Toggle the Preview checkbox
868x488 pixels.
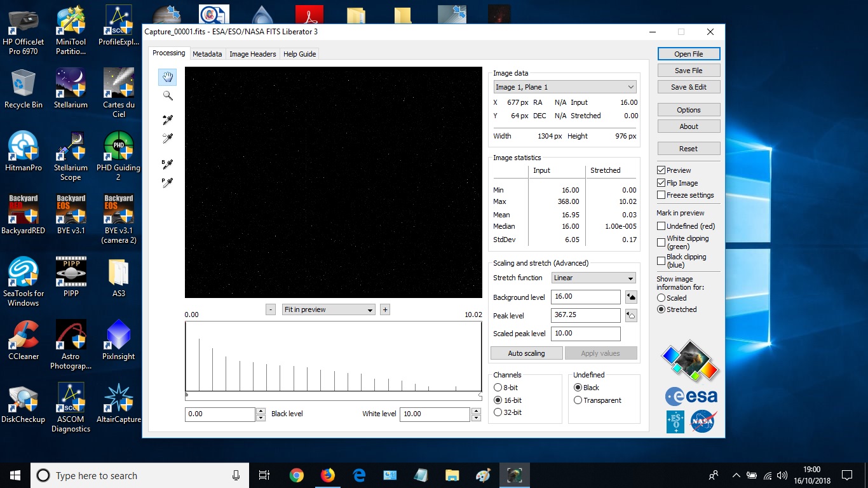[x=661, y=170]
